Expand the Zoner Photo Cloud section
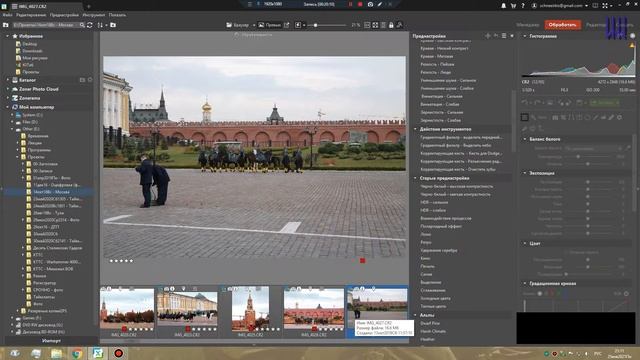Image resolution: width=640 pixels, height=360 pixels. point(7,89)
